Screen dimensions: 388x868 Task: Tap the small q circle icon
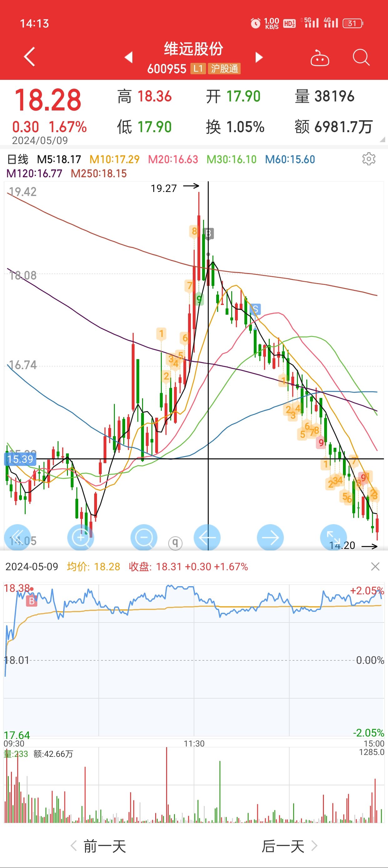click(175, 543)
